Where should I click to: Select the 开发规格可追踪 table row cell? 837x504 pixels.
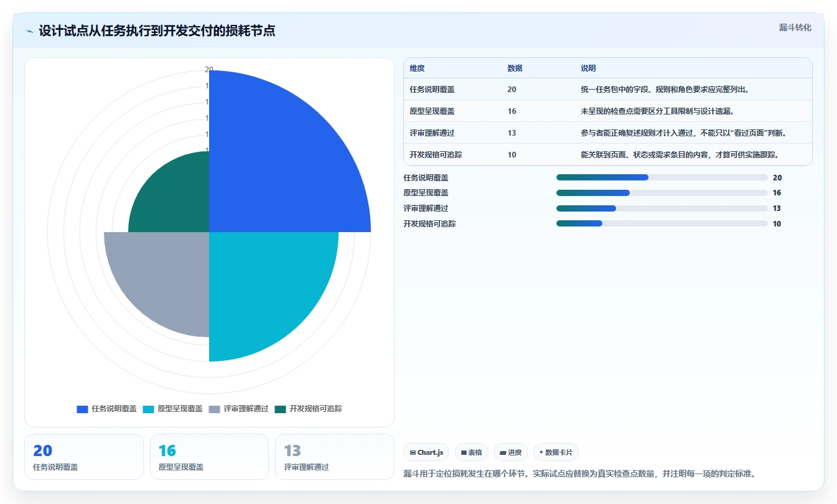click(436, 155)
